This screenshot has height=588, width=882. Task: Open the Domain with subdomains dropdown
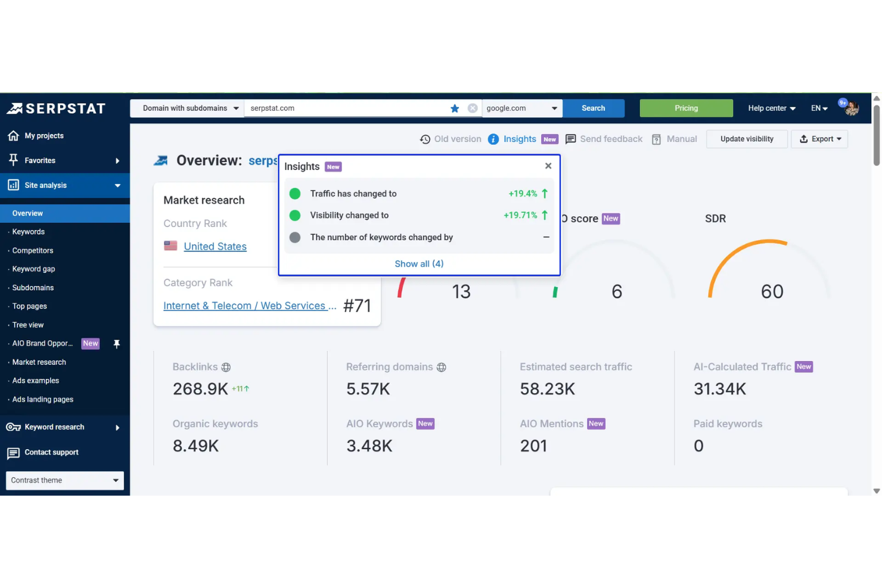coord(187,108)
